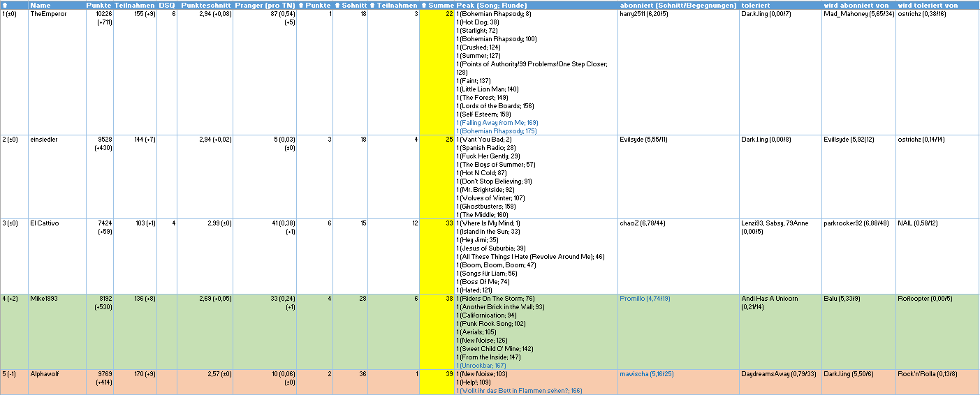The height and width of the screenshot is (395, 980).
Task: Click the 'Pranger (pro TN)' column header
Action: [264, 5]
